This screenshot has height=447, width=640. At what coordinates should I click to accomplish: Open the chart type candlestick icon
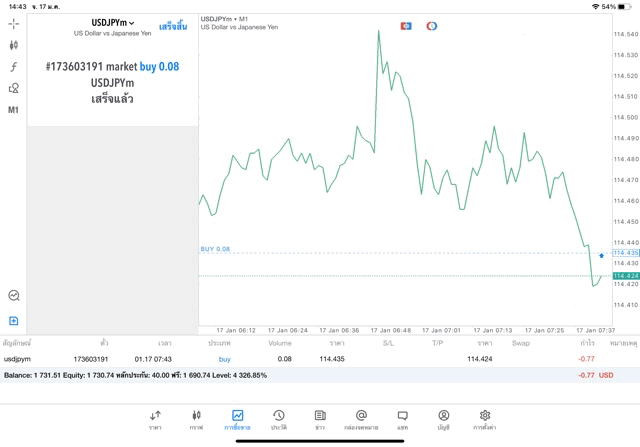pos(13,45)
